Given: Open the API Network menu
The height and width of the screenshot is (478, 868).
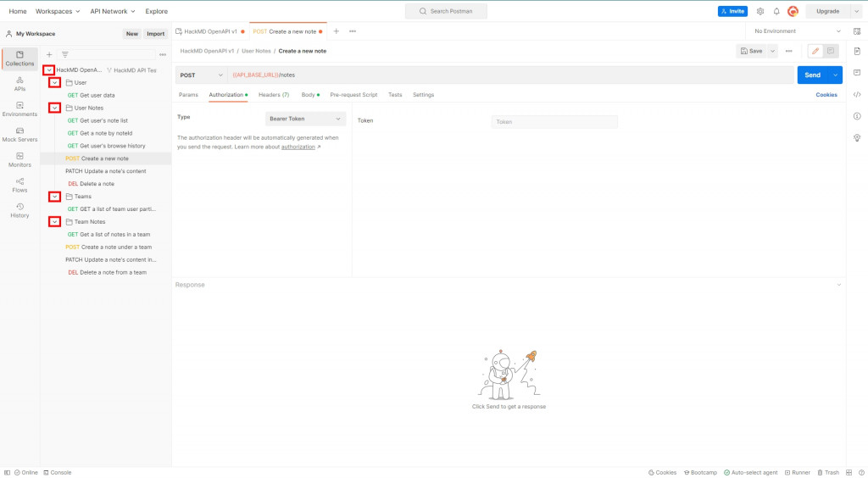Looking at the screenshot, I should click(x=113, y=11).
